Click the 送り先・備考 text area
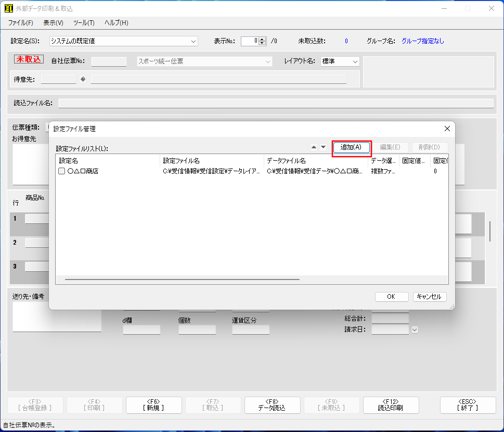Viewport: 504px width, 432px height. (x=57, y=317)
